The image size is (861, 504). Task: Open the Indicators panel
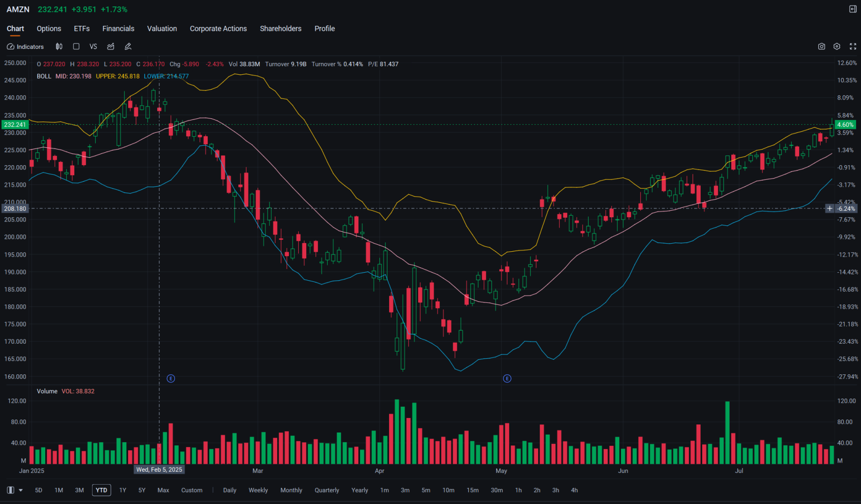[25, 47]
